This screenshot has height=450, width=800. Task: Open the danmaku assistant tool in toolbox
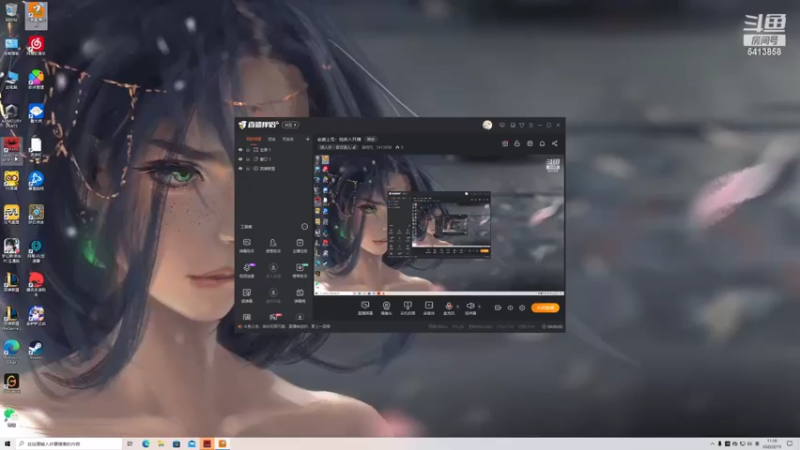(x=246, y=245)
